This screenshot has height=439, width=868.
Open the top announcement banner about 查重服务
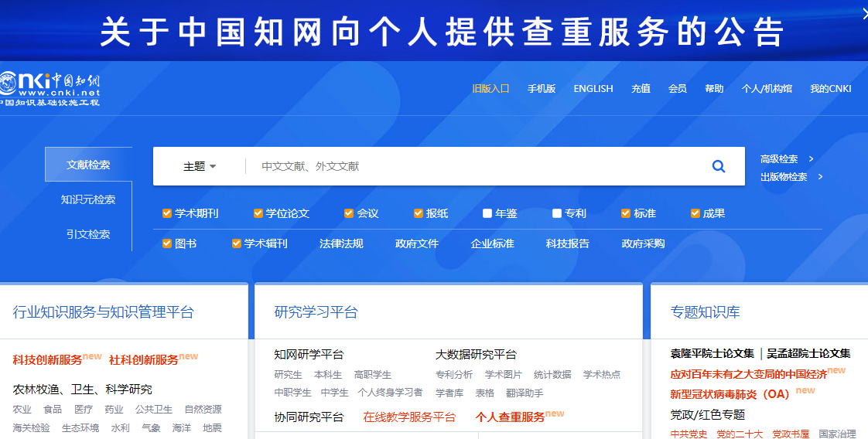[x=434, y=30]
